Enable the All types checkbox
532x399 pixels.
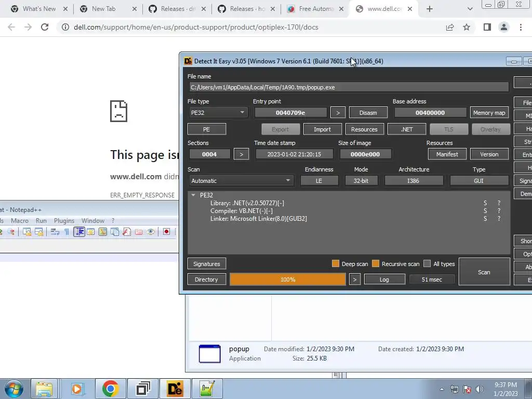(427, 263)
